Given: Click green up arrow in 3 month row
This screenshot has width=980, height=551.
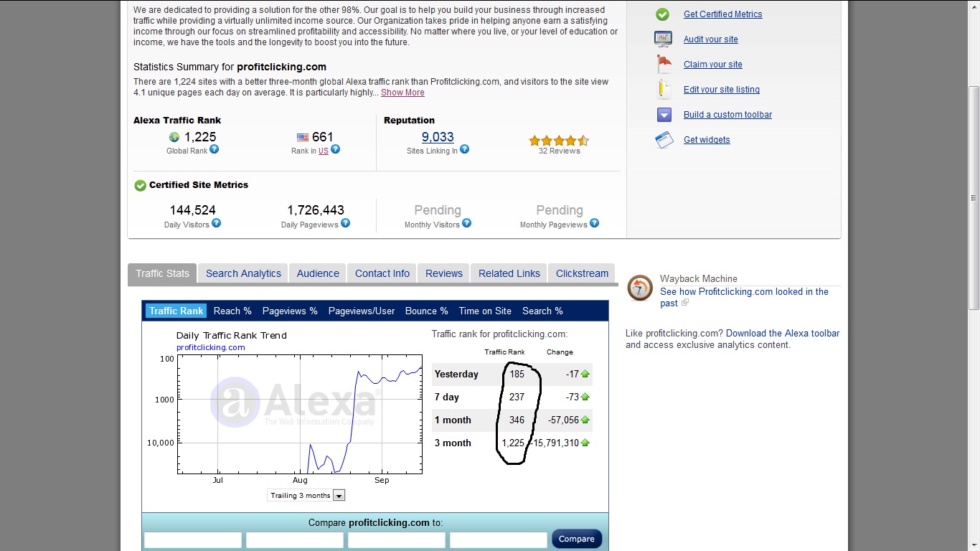Looking at the screenshot, I should tap(585, 443).
